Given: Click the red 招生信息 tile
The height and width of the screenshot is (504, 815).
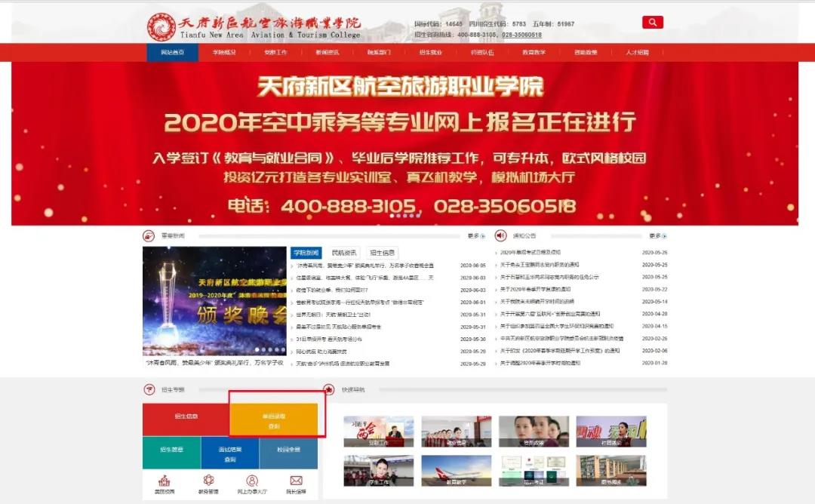Looking at the screenshot, I should pos(186,417).
